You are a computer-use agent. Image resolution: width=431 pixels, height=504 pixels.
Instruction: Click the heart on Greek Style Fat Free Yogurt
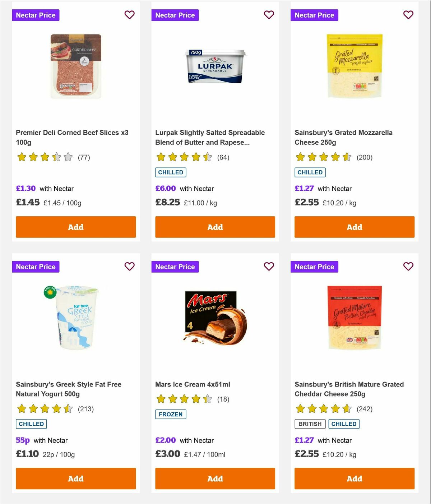(x=129, y=267)
